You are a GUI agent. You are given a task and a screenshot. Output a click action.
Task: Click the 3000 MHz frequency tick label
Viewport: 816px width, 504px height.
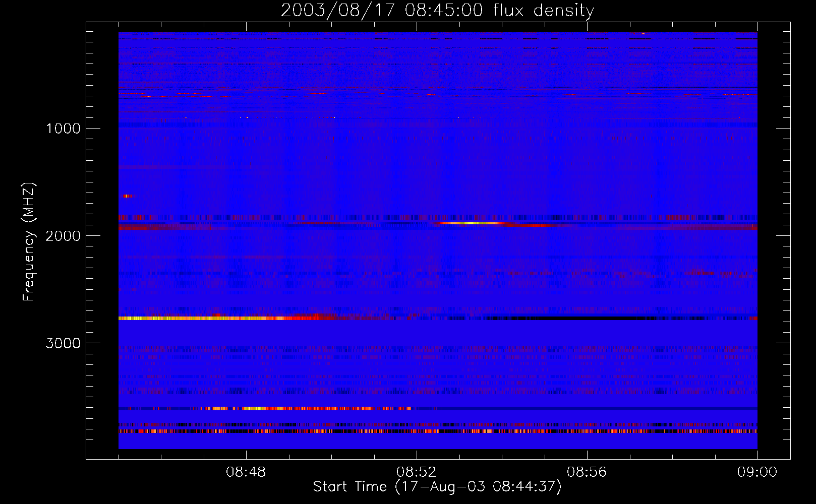coord(63,343)
